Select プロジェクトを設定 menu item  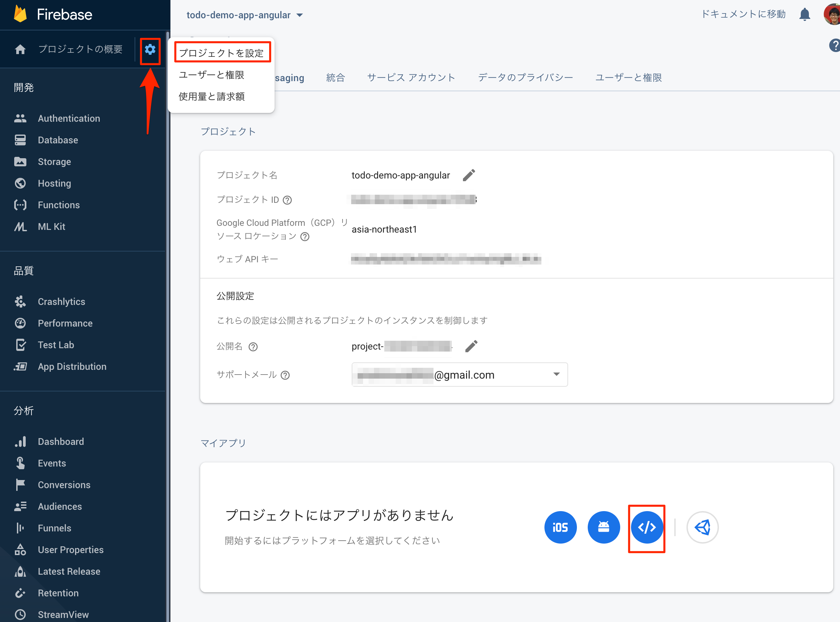222,53
